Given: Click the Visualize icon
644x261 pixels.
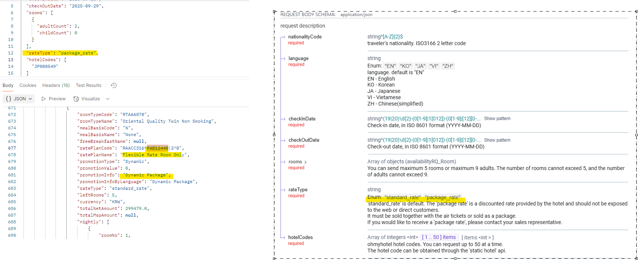Looking at the screenshot, I should tap(76, 99).
